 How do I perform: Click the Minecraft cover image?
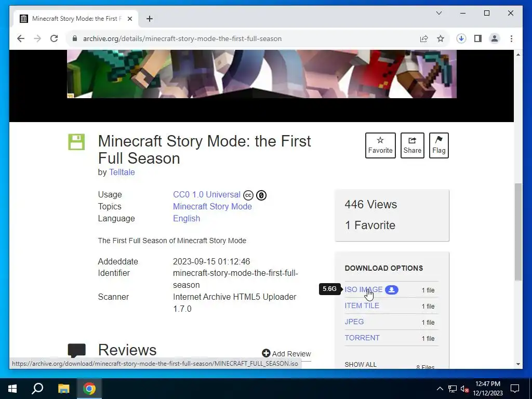pos(262,74)
